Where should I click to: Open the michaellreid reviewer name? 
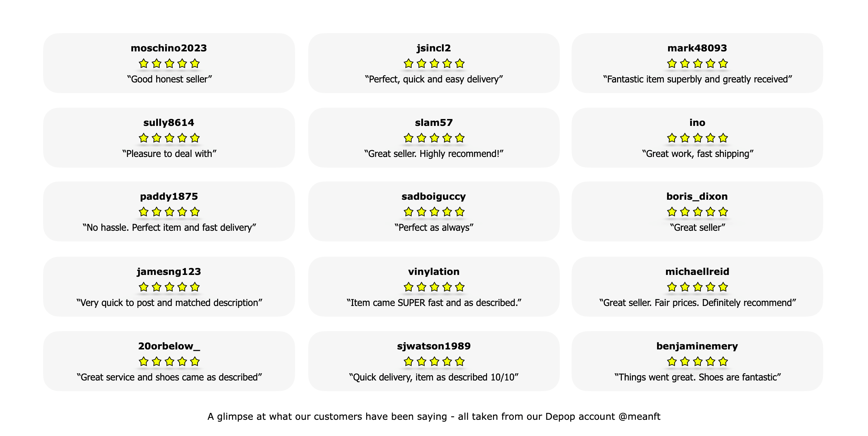point(697,272)
